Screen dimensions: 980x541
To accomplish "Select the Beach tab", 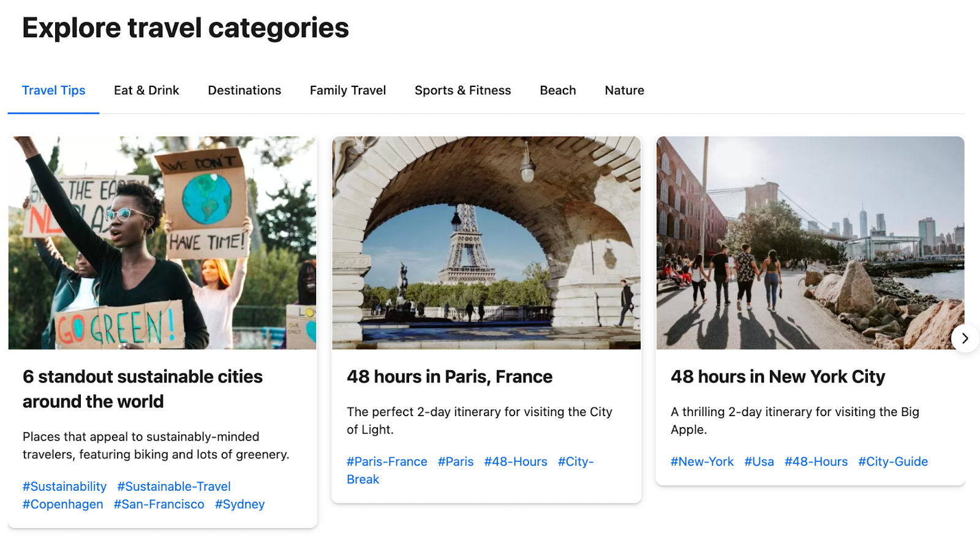I will tap(557, 90).
